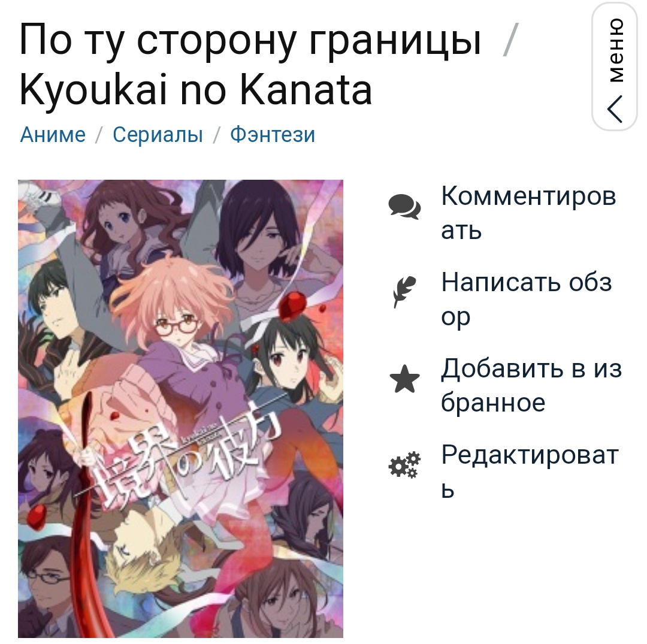Screen dimensions: 647x644
Task: Expand the side menu via chevron arrow
Action: [615, 109]
